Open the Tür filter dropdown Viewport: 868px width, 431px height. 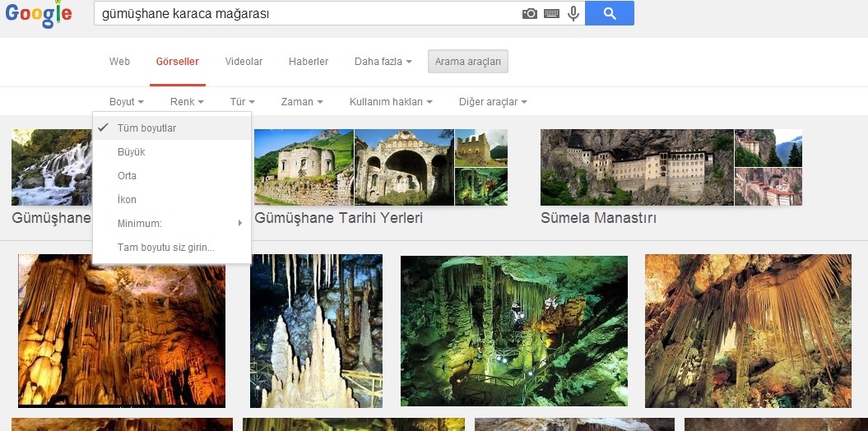(x=243, y=102)
